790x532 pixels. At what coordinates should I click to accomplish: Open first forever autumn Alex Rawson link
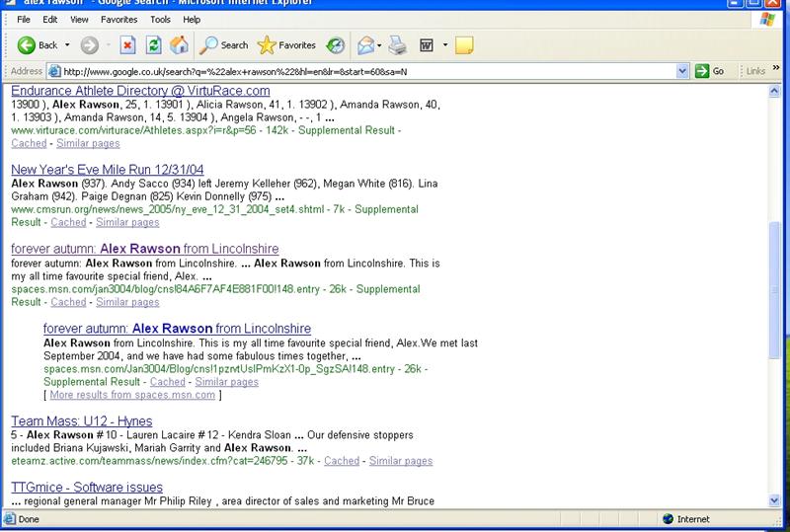(144, 249)
